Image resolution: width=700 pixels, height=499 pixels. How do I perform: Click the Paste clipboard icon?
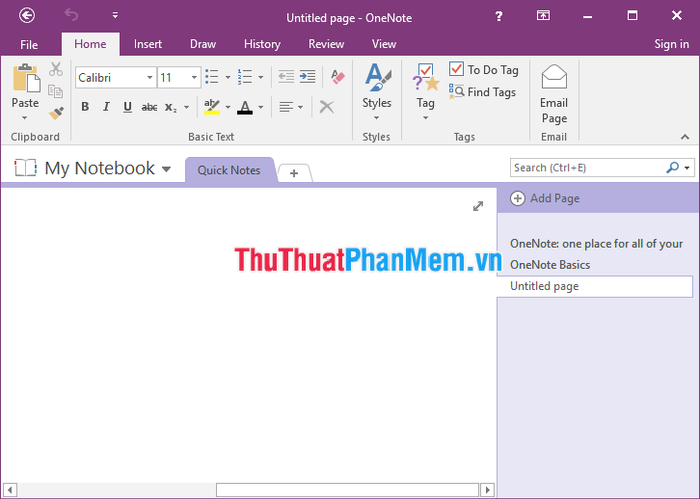click(26, 79)
